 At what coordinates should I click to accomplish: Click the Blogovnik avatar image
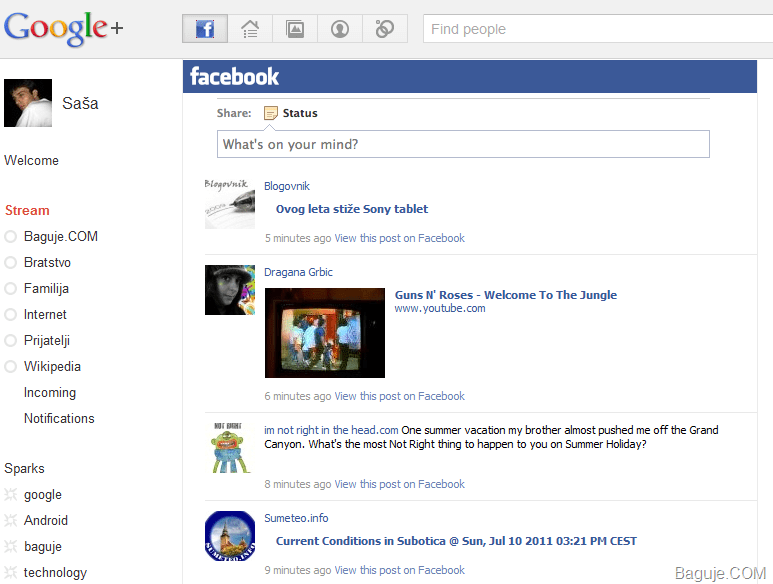click(230, 204)
